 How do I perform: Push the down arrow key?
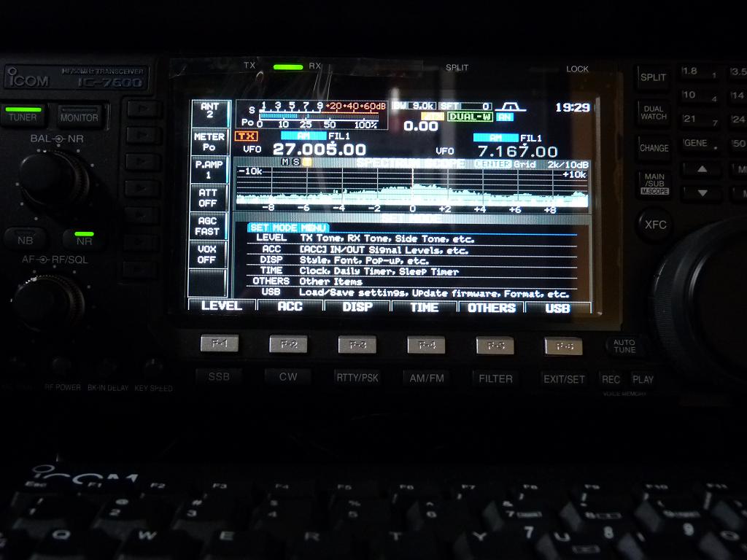point(703,193)
